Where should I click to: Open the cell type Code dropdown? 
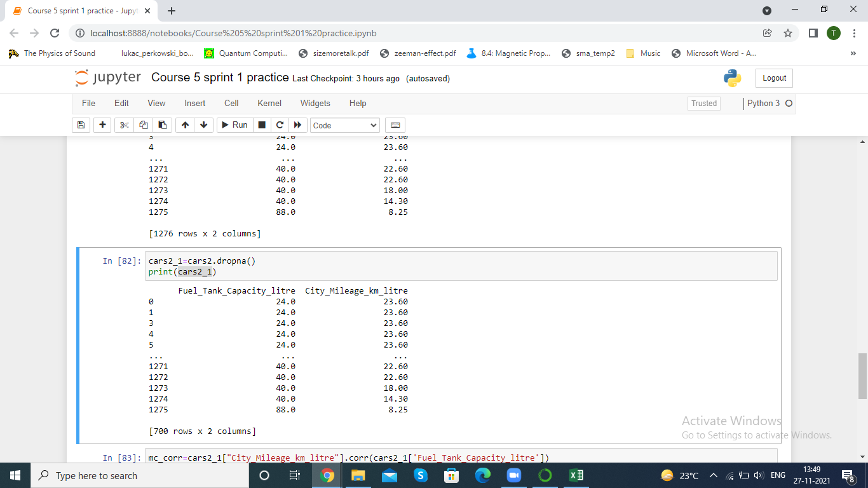[345, 125]
